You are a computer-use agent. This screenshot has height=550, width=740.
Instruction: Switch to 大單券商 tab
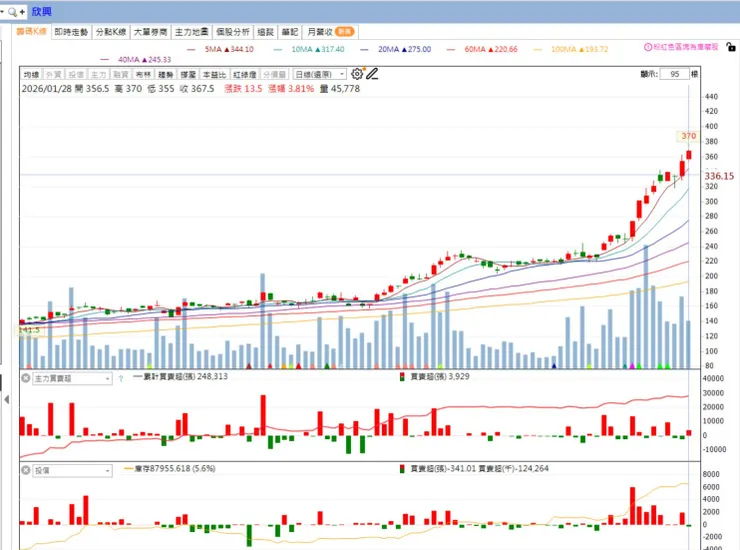tap(151, 32)
